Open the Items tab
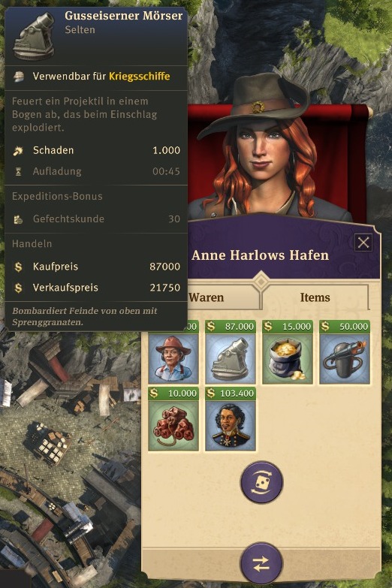 point(315,297)
